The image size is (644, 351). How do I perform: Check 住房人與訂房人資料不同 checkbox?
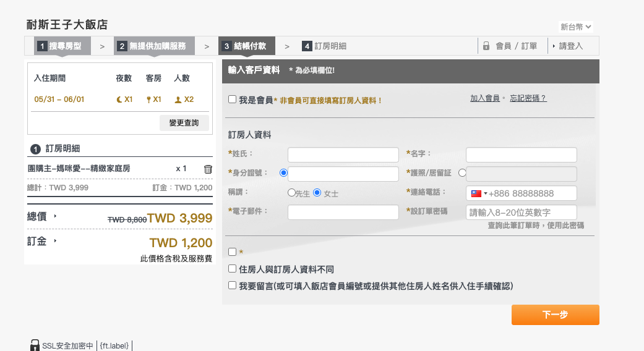(x=232, y=269)
